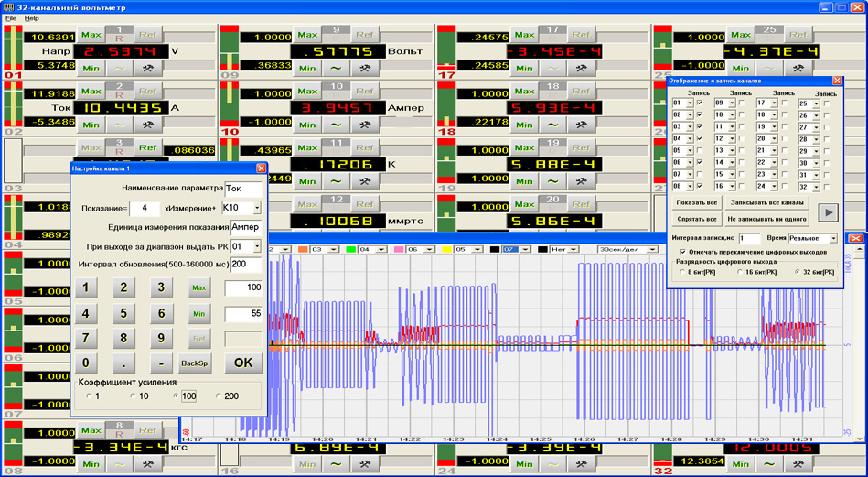This screenshot has width=868, height=477.
Task: Open settings tools icon for channel 02
Action: point(148,125)
